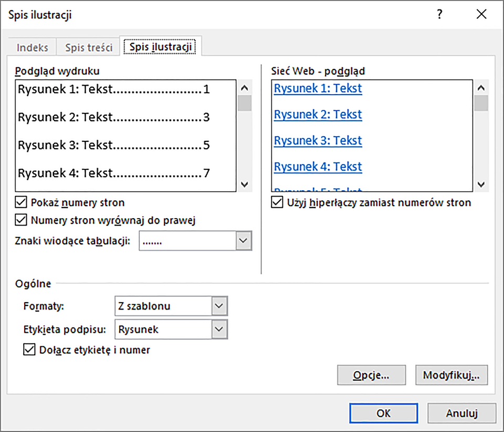The image size is (504, 432).
Task: Click Rysunek 2: Tekst web preview link
Action: coord(318,114)
